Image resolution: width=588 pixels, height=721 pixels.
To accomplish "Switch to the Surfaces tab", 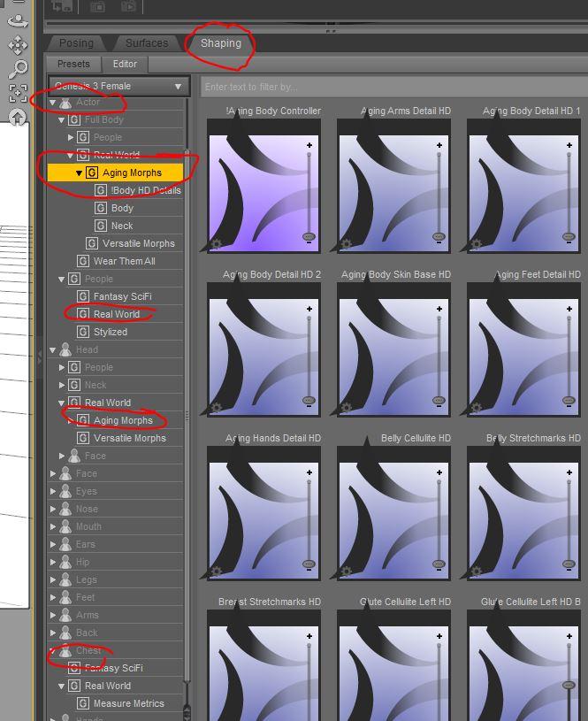I will pyautogui.click(x=147, y=43).
